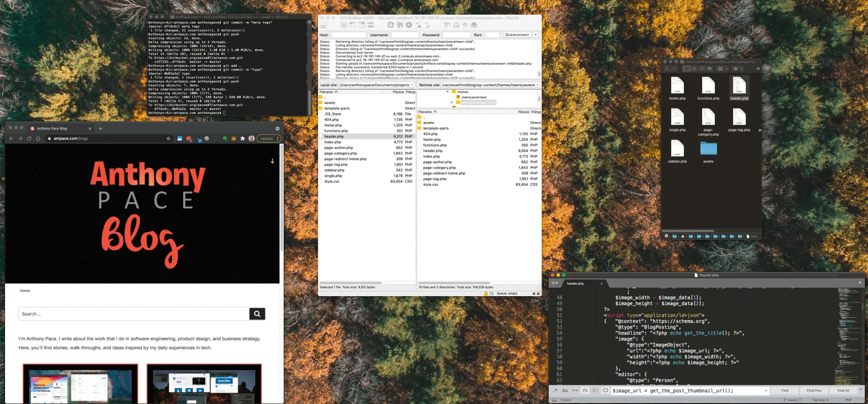Click the MetaMask fox extension icon
This screenshot has height=404, width=868.
pos(233,138)
